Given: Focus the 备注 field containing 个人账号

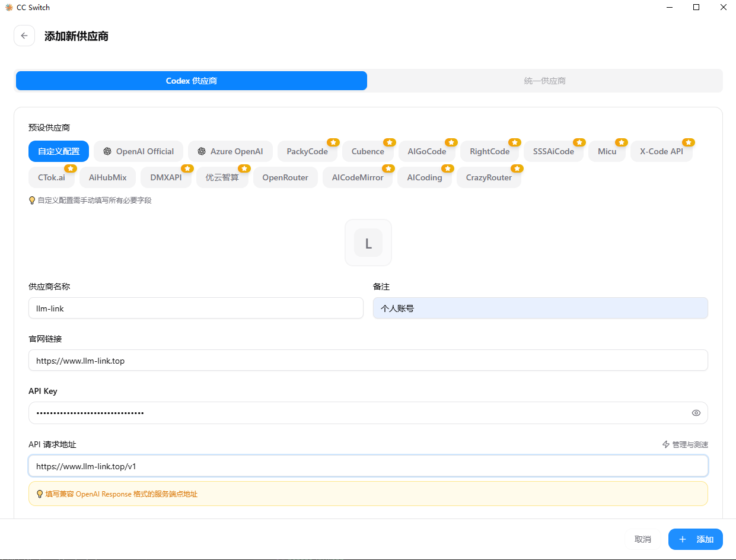Looking at the screenshot, I should click(x=540, y=308).
